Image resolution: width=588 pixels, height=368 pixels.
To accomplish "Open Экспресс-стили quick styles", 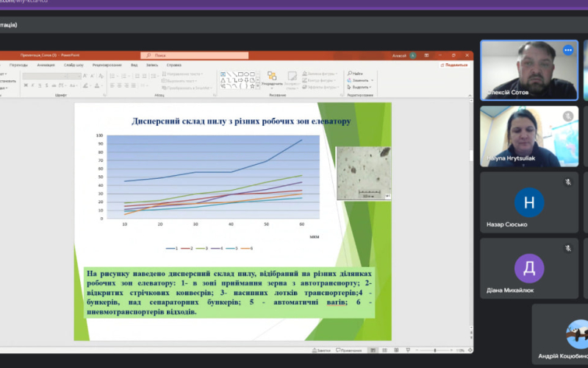I will click(x=292, y=80).
